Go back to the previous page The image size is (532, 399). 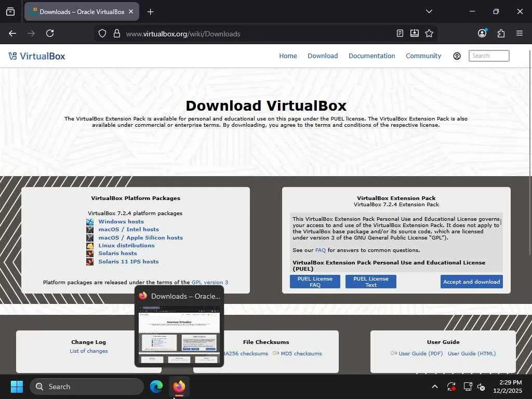point(12,34)
